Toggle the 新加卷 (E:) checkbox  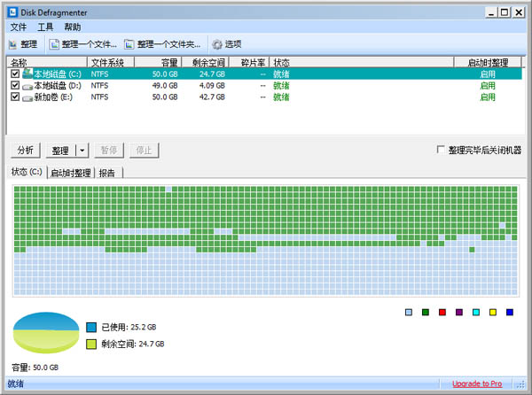pos(14,97)
